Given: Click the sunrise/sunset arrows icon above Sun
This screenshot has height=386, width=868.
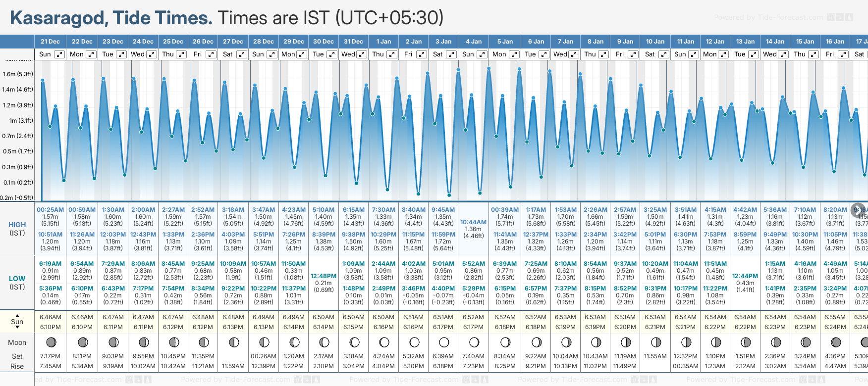Looking at the screenshot, I should [17, 315].
